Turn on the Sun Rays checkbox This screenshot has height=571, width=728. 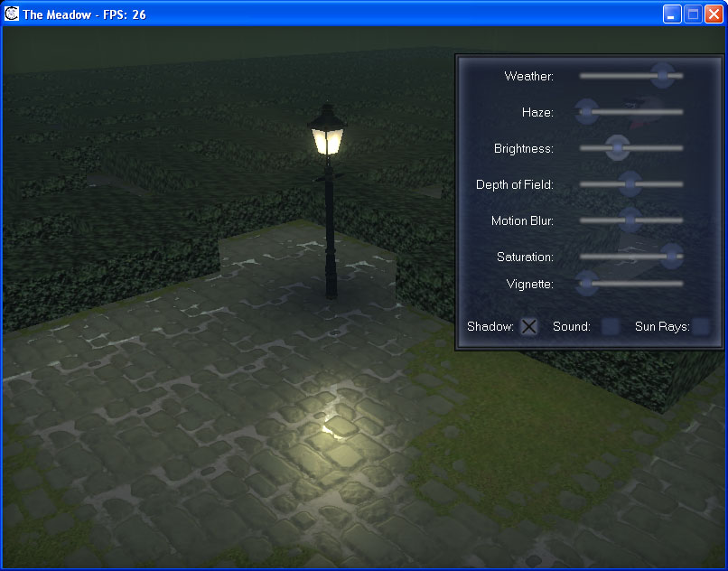(701, 327)
